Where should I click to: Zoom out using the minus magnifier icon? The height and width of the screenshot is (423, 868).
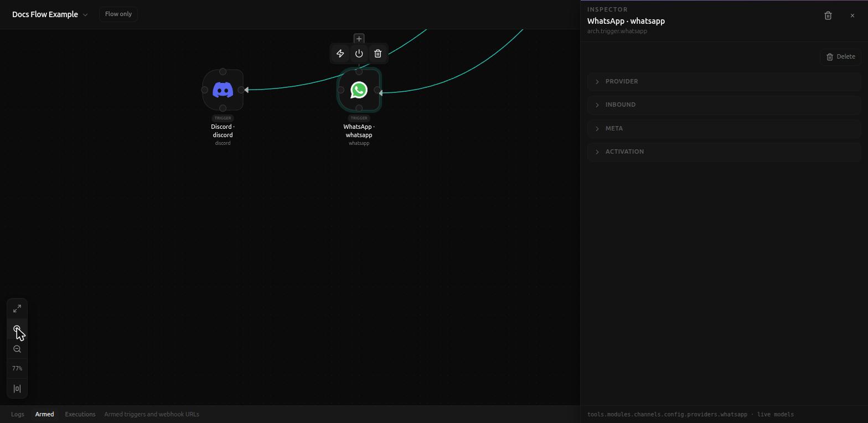tap(17, 349)
